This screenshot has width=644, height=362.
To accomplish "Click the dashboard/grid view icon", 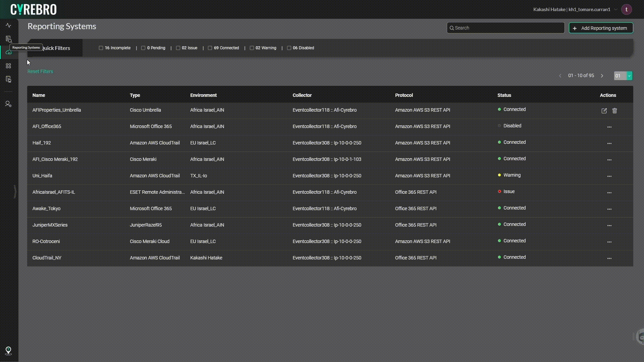I will [8, 66].
